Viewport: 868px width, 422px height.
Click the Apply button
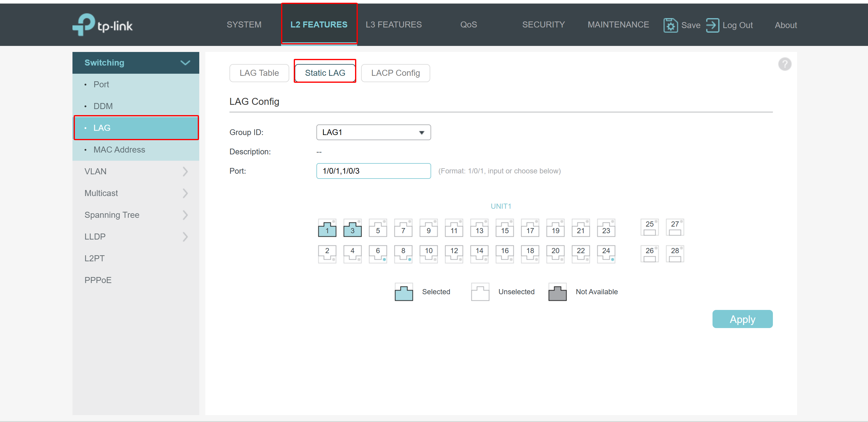[742, 319]
